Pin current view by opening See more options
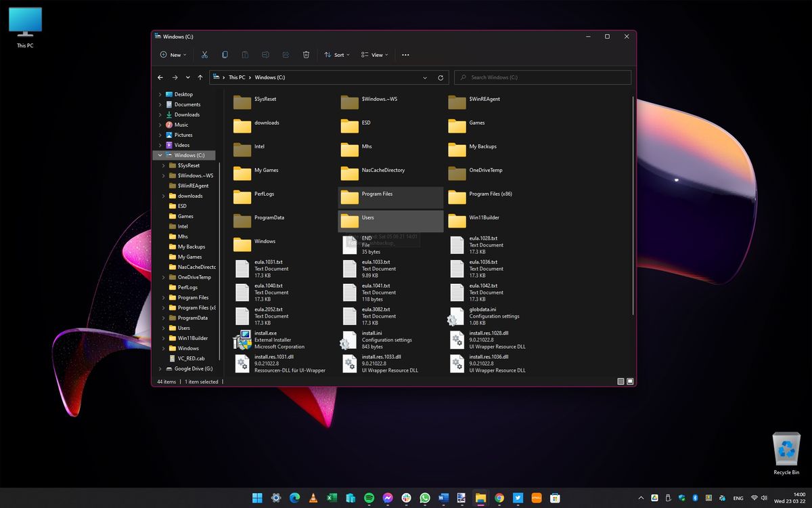 [405, 54]
